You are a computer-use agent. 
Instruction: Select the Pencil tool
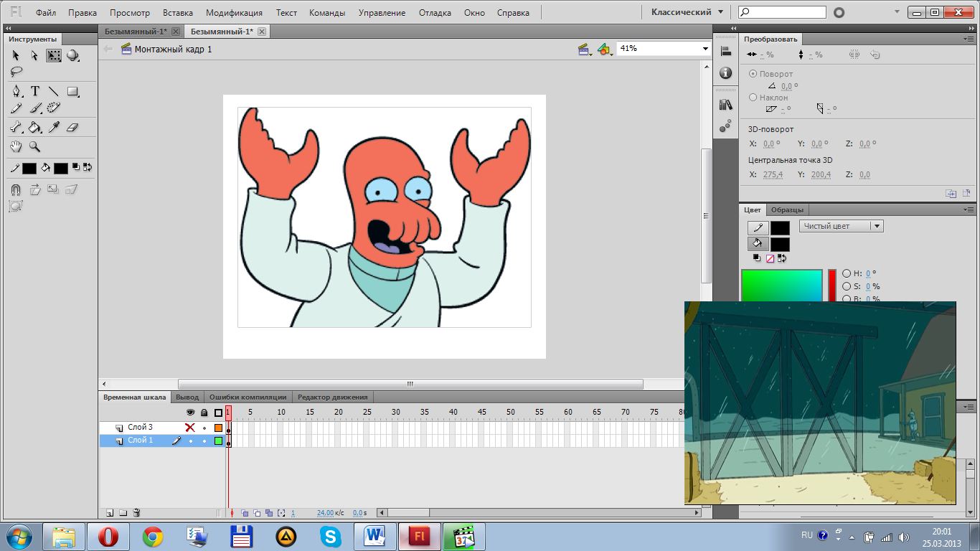tap(16, 108)
